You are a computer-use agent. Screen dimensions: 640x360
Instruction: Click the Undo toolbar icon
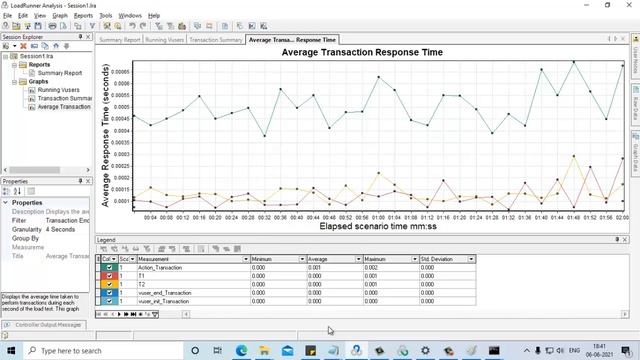click(132, 26)
